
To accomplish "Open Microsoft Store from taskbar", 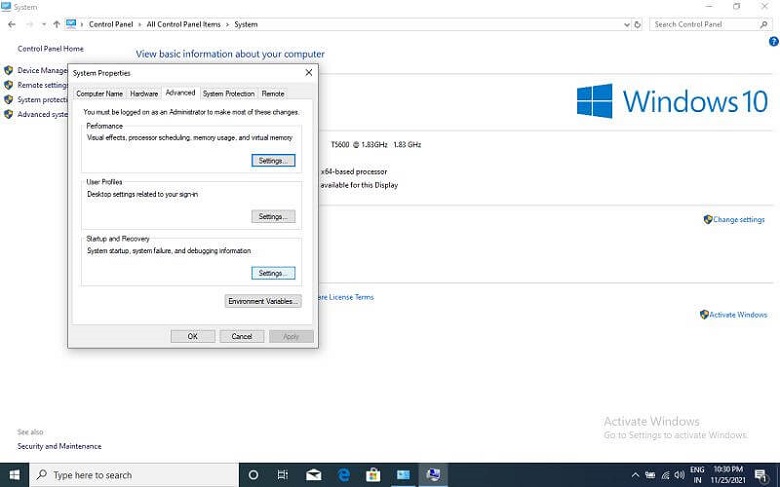I will [373, 475].
